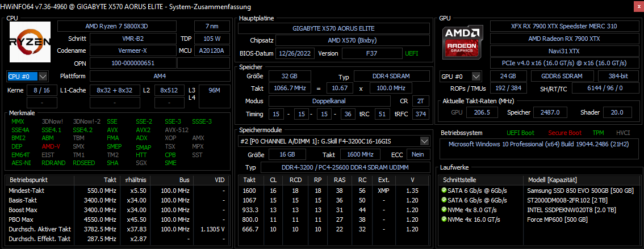Click the GPU clock 206.5 field

[x=483, y=112]
